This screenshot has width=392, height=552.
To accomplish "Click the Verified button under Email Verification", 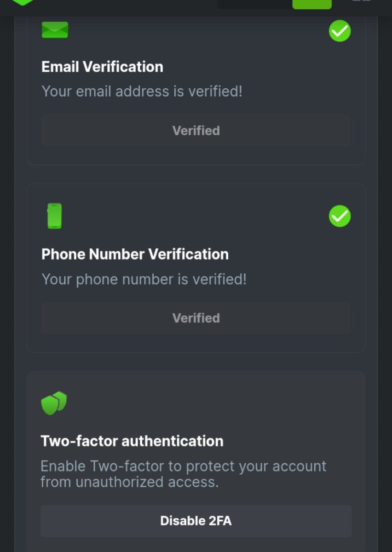I will (196, 131).
